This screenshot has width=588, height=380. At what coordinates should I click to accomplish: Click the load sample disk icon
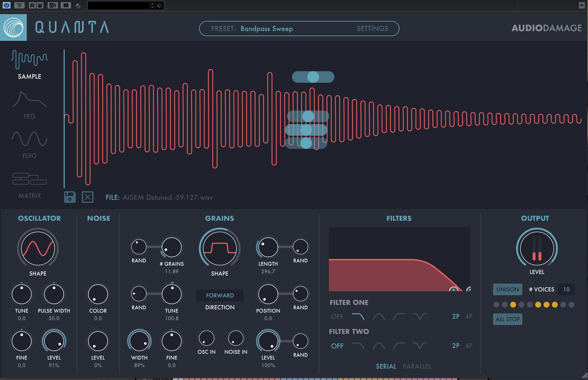[x=70, y=197]
